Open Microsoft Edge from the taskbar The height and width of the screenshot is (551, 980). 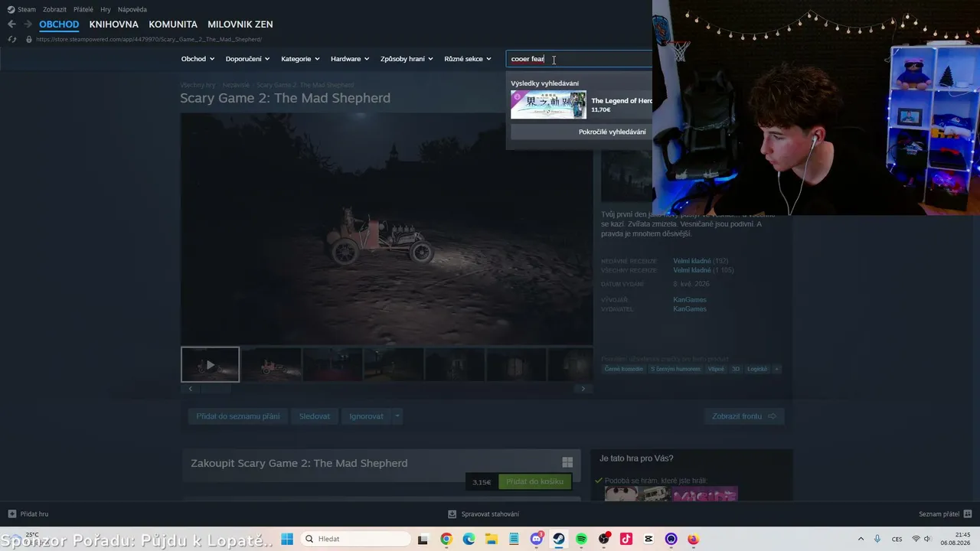click(x=469, y=539)
